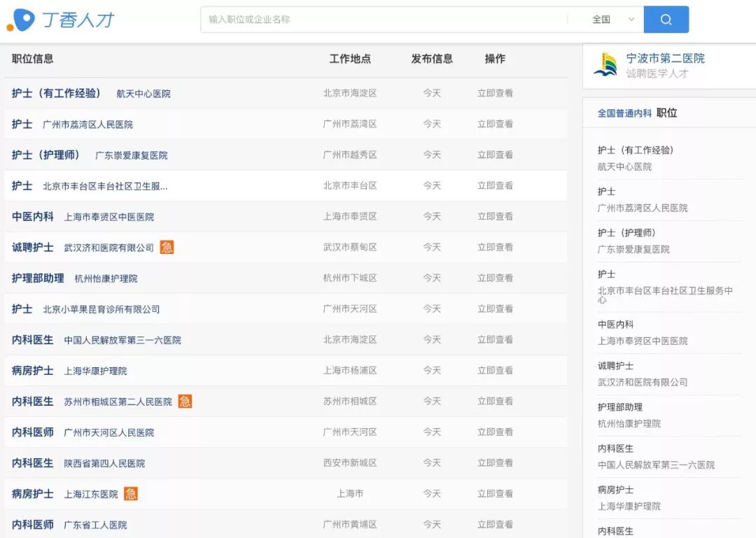Click 立即查看 for 第三一六医院 row
756x538 pixels.
point(495,340)
